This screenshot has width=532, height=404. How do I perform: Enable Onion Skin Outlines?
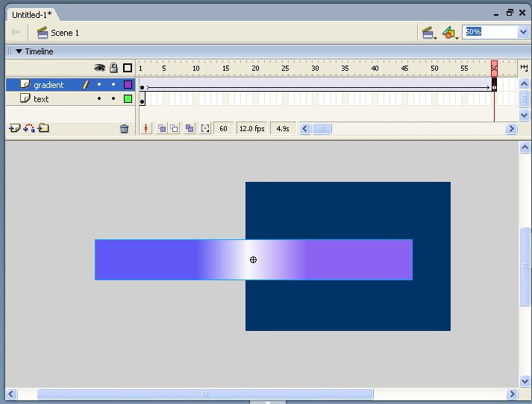point(174,128)
